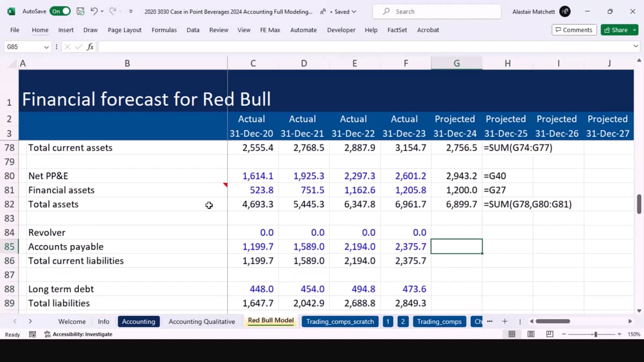Switch to the Insert ribbon tab

[x=66, y=30]
